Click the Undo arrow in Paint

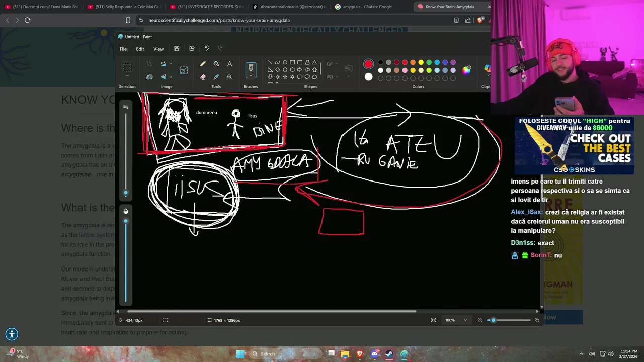pyautogui.click(x=207, y=48)
